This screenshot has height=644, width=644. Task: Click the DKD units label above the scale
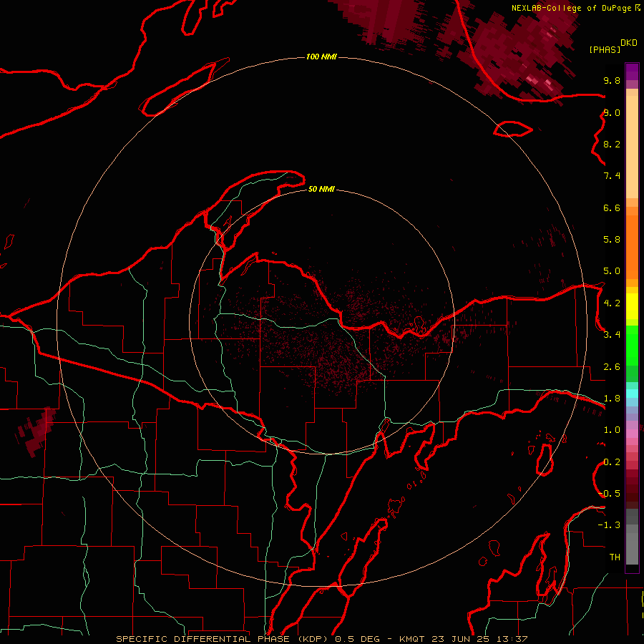tap(629, 43)
